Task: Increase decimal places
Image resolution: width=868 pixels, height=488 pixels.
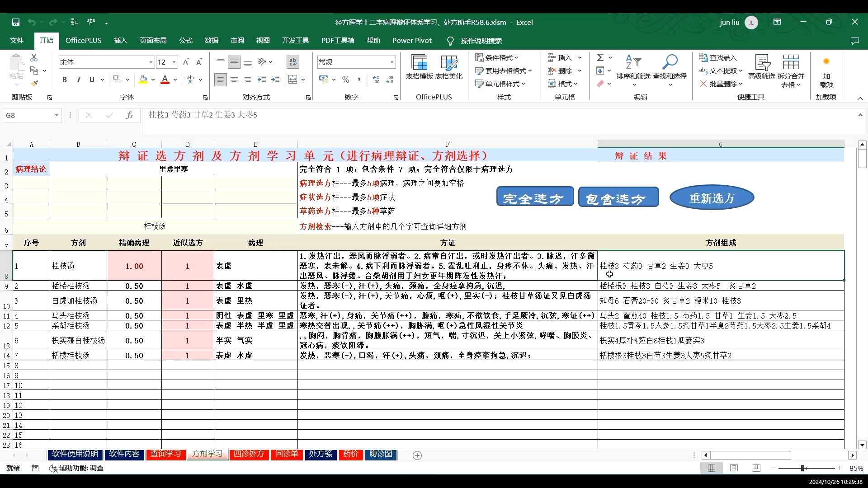Action: pyautogui.click(x=376, y=80)
